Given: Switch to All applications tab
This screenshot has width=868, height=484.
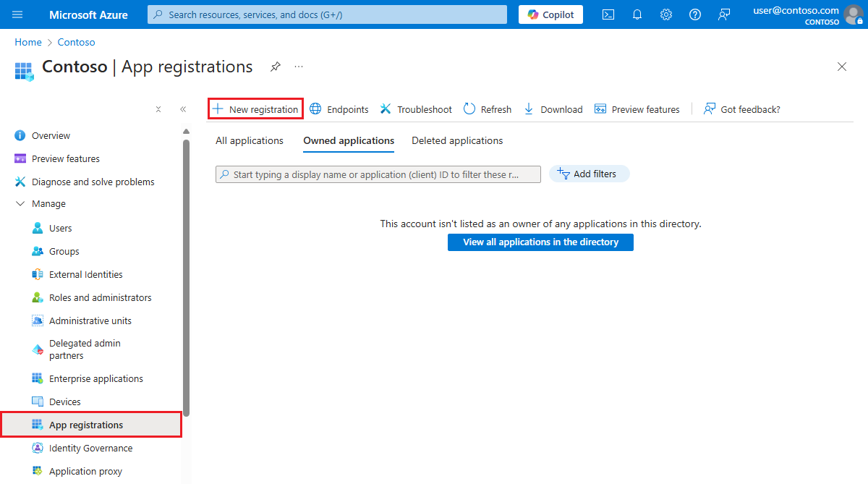Looking at the screenshot, I should (250, 140).
